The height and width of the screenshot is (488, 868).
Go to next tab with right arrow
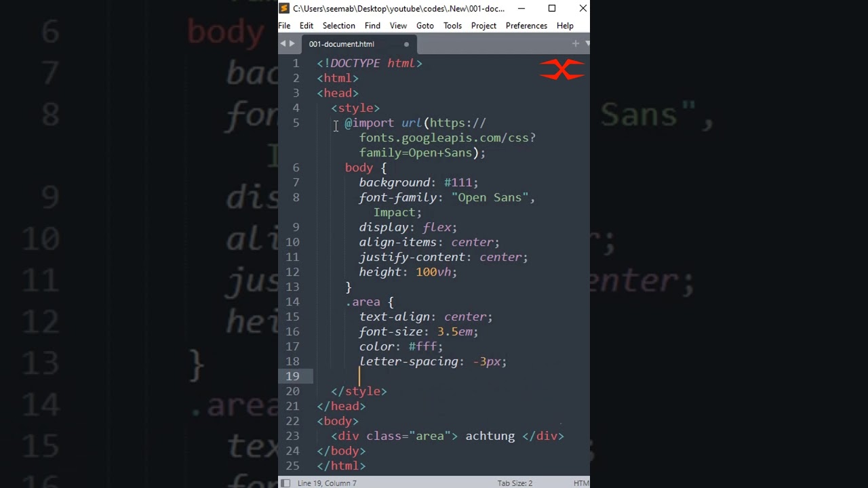click(x=292, y=43)
